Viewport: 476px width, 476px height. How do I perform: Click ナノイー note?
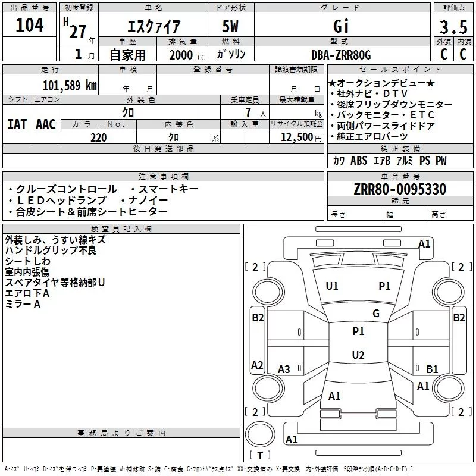[144, 200]
